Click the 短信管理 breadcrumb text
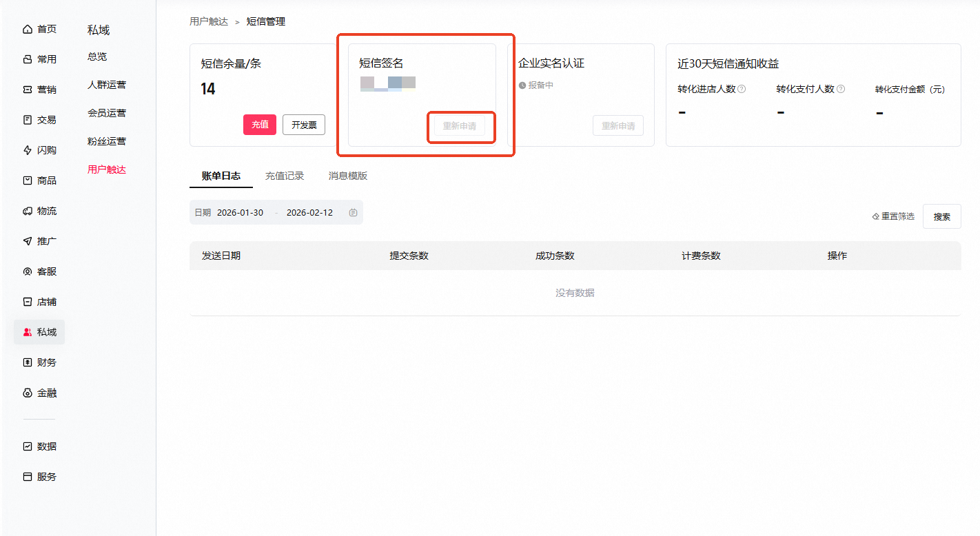The height and width of the screenshot is (536, 980). (x=266, y=21)
